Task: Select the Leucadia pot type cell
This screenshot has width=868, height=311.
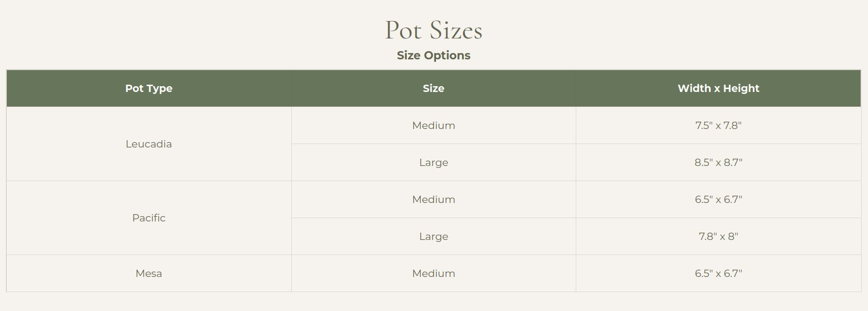Action: [149, 144]
